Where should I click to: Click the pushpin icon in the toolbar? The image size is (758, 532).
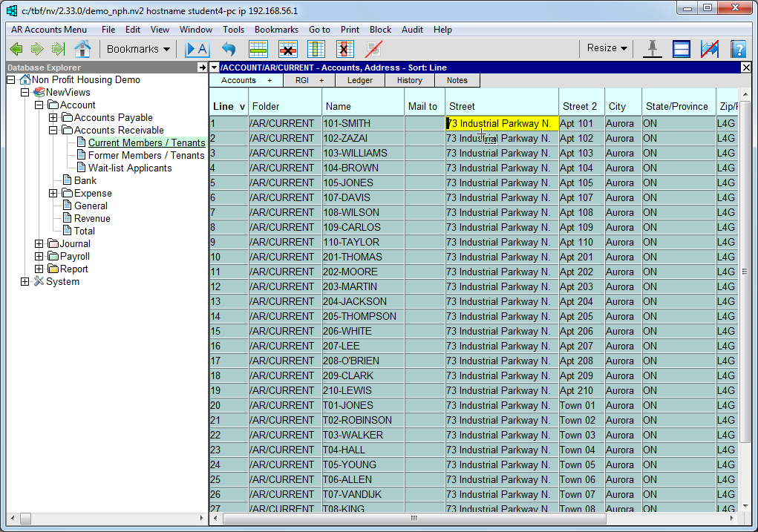coord(652,49)
